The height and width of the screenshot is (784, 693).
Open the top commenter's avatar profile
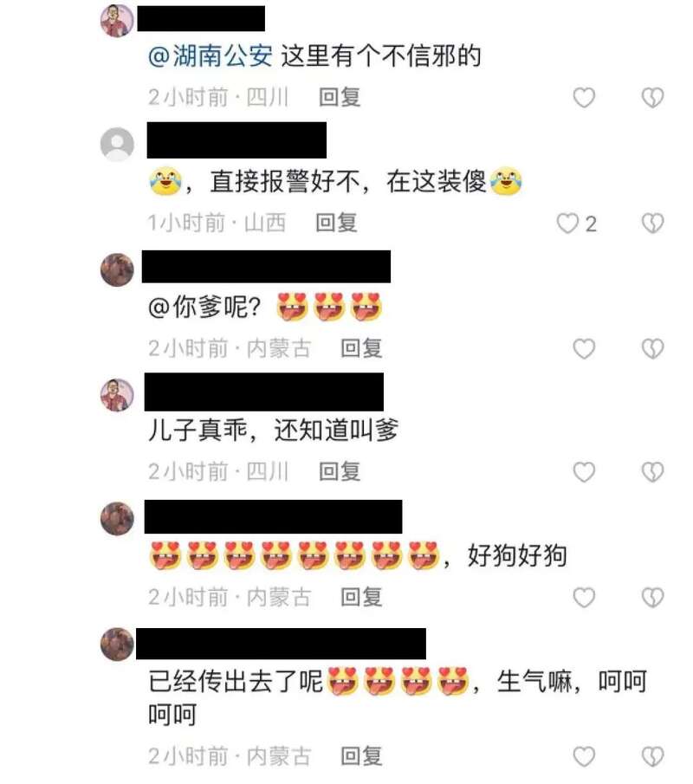pos(117,21)
